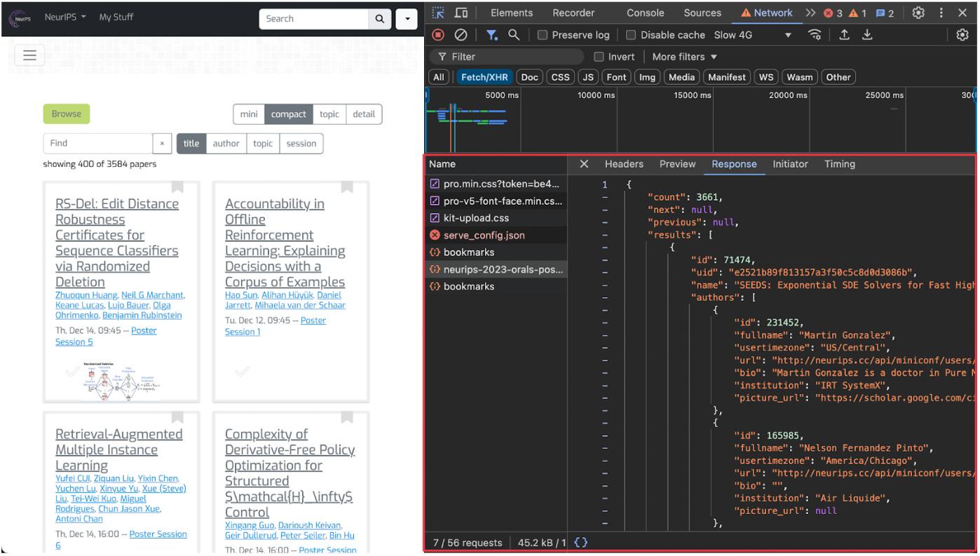980x556 pixels.
Task: Toggle the Doc filter
Action: (x=529, y=78)
